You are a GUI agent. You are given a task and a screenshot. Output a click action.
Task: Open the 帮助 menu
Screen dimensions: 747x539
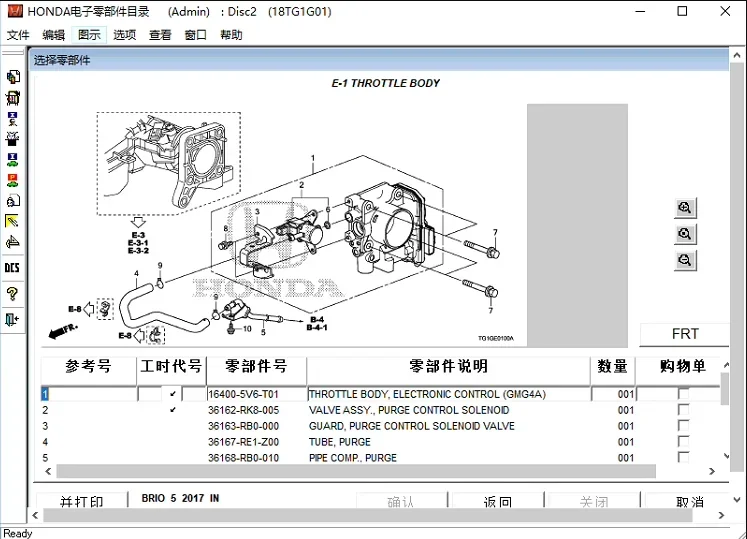click(231, 35)
